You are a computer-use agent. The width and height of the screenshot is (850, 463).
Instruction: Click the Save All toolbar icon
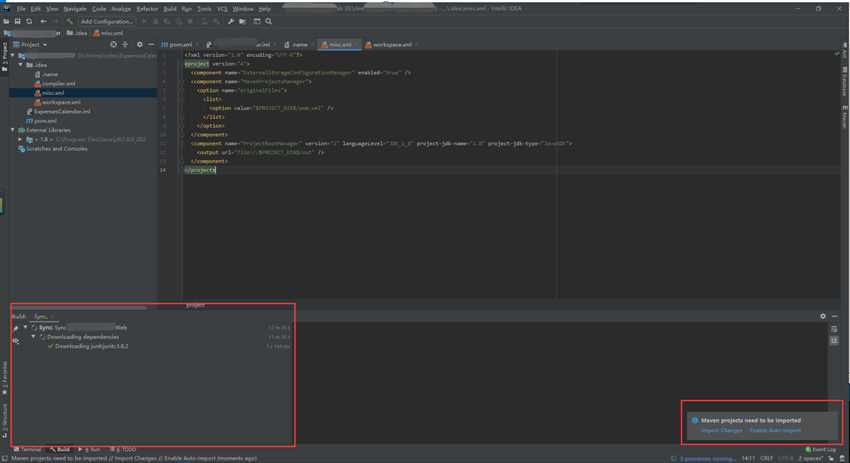17,22
